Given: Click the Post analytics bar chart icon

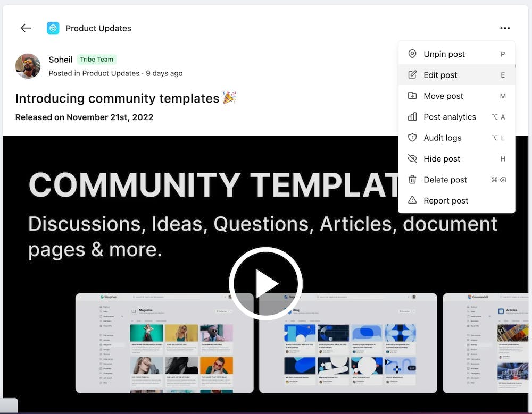Looking at the screenshot, I should tap(412, 117).
